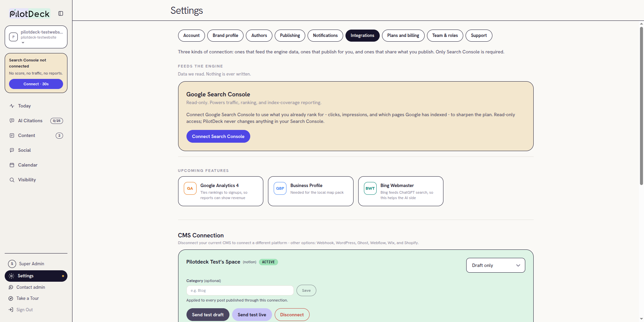Click the scrollbar down arrow

click(641, 319)
